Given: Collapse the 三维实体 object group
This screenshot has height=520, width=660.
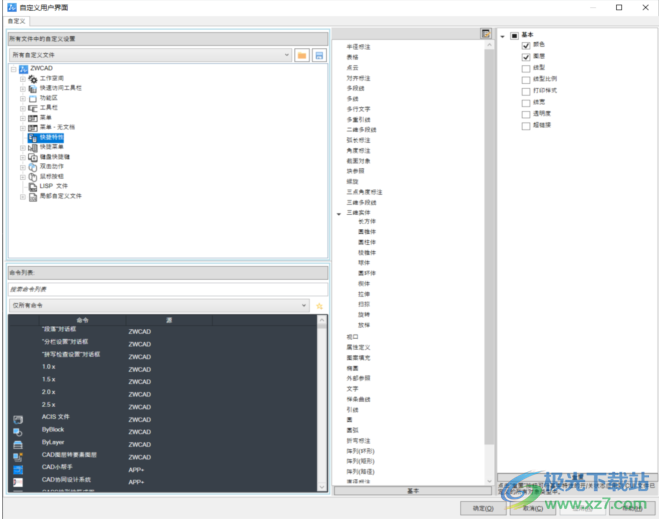Looking at the screenshot, I should (339, 214).
